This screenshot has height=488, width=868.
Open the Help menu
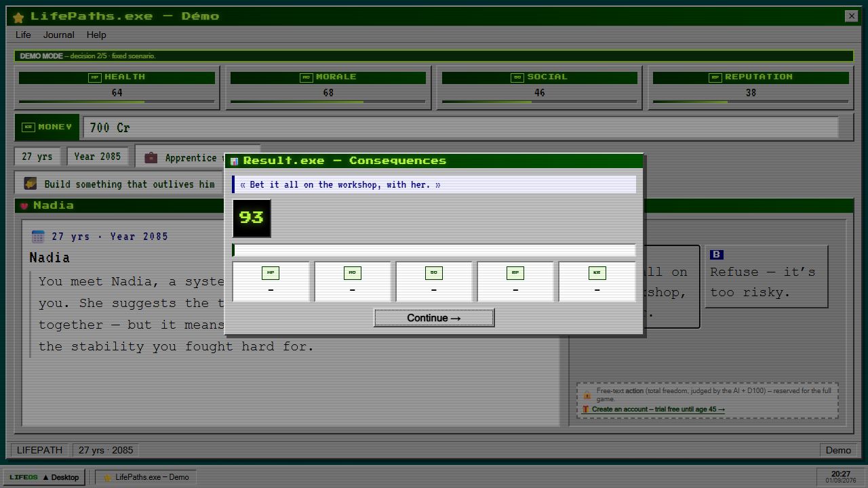pyautogui.click(x=96, y=35)
